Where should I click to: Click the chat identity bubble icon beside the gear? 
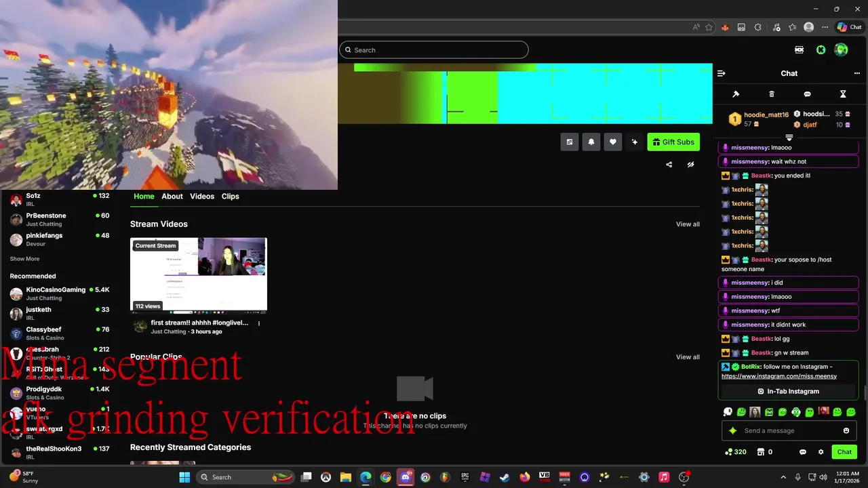(803, 452)
